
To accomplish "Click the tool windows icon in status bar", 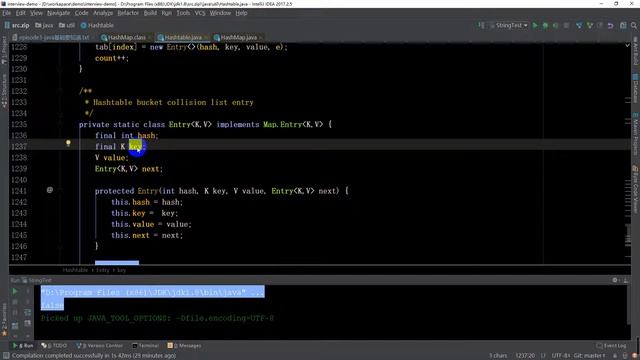I will click(x=6, y=356).
